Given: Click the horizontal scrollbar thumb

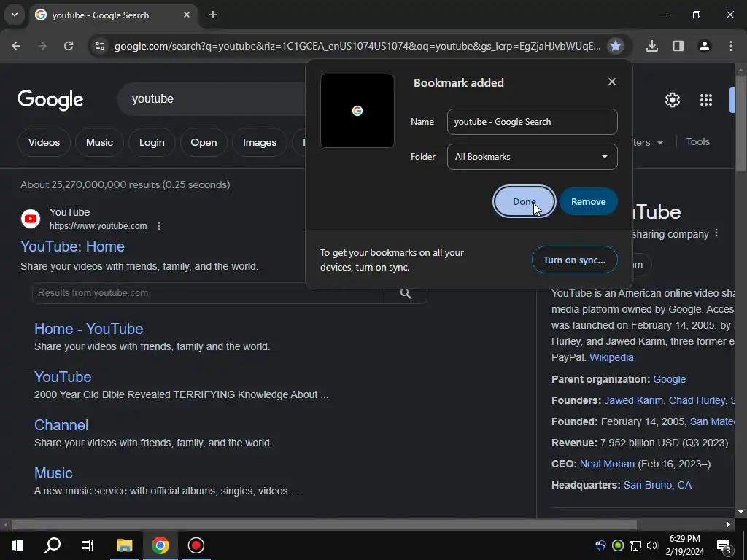Looking at the screenshot, I should (x=324, y=525).
